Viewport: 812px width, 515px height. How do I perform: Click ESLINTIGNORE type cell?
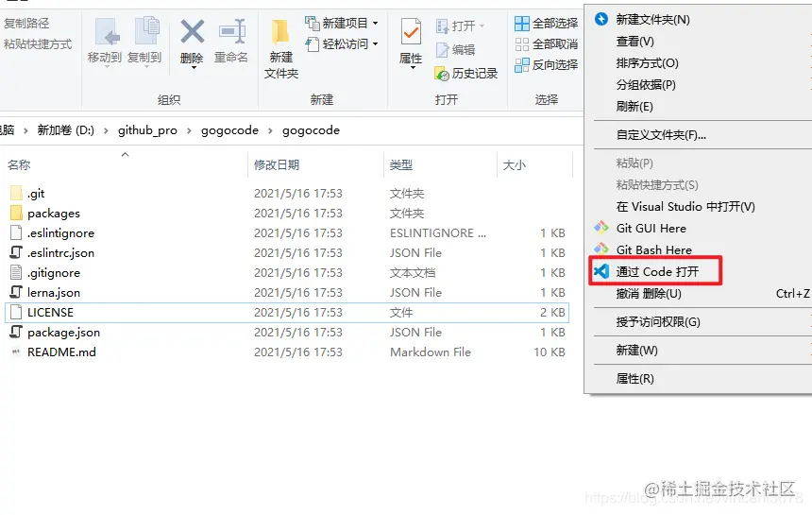tap(438, 233)
